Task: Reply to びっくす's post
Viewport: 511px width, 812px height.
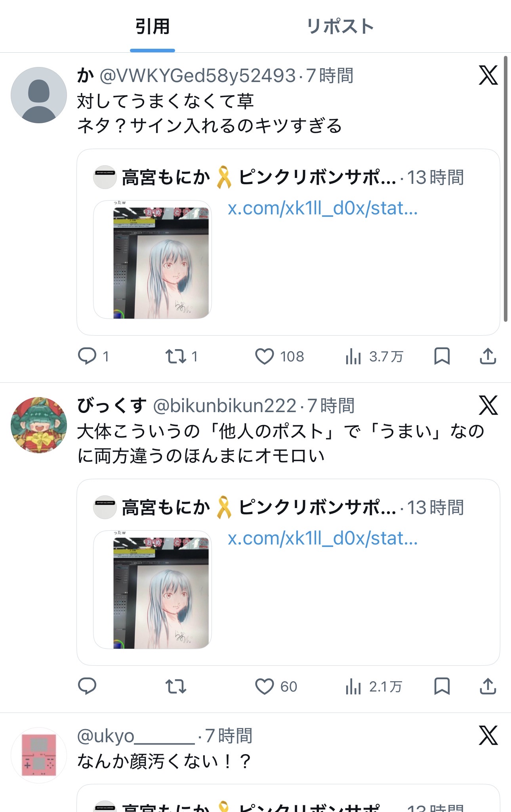Action: coord(87,686)
